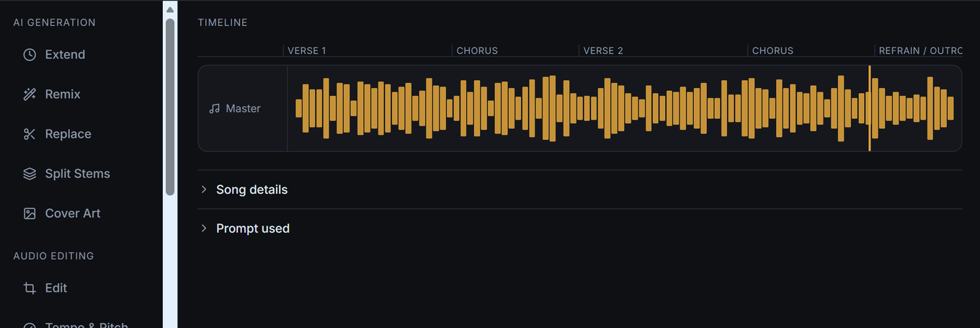Click the Edit crop icon

click(x=30, y=288)
